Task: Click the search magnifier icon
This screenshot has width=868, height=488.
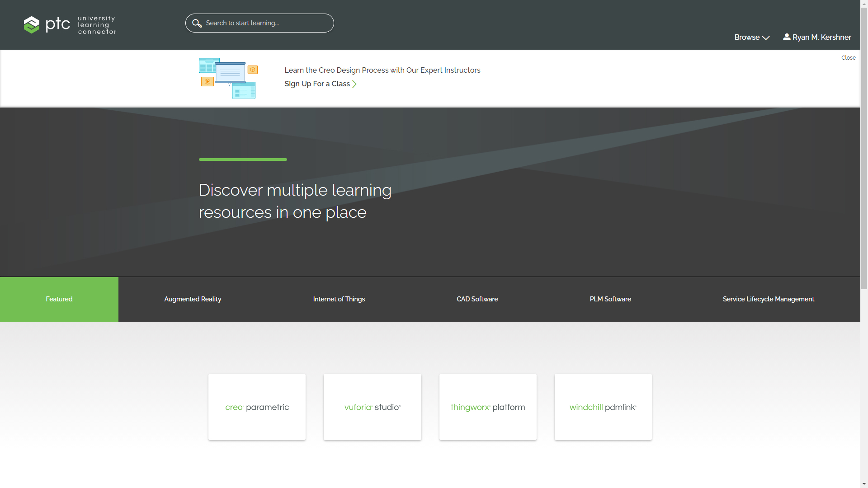Action: tap(197, 23)
